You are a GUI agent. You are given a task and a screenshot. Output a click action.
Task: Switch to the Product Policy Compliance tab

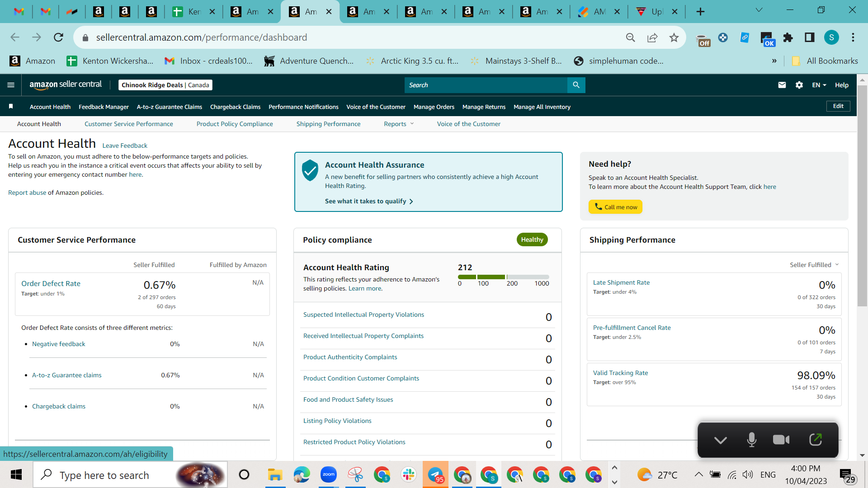point(235,124)
